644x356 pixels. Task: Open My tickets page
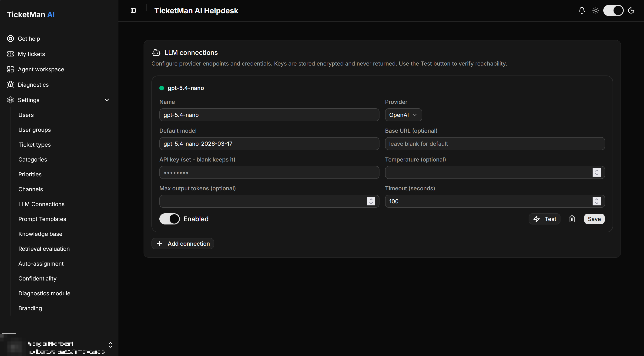pyautogui.click(x=31, y=54)
